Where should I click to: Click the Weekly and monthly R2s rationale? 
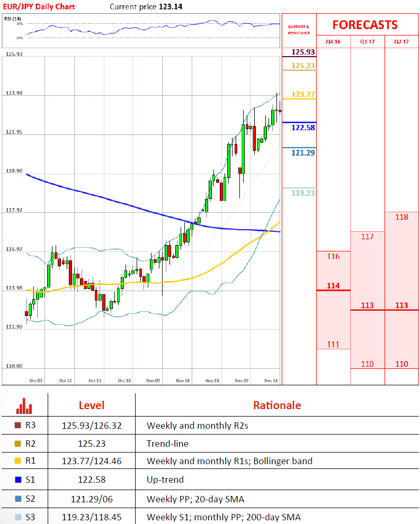(198, 426)
